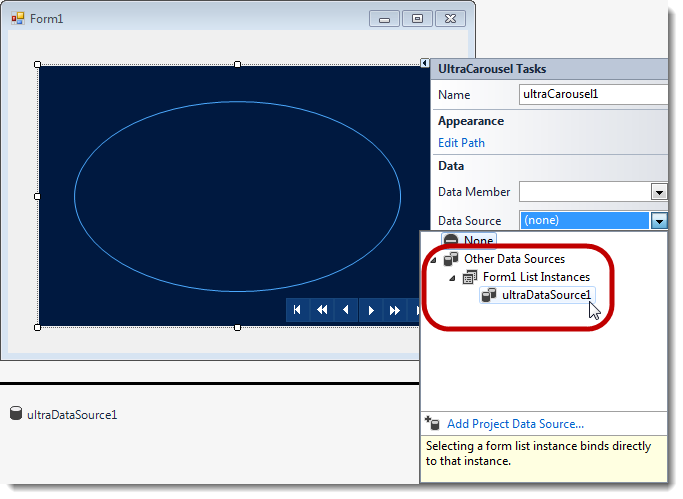Select the Form1 List Instances item
This screenshot has width=683, height=499.
536,277
